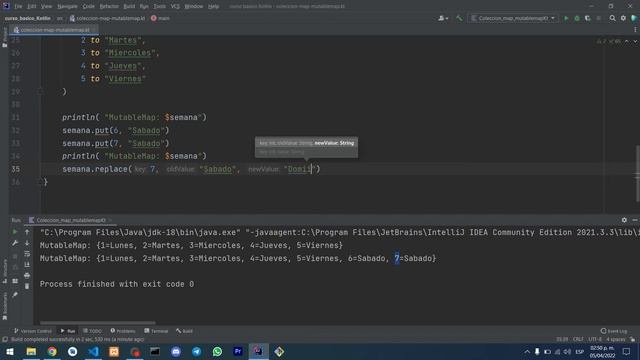Image resolution: width=640 pixels, height=360 pixels.
Task: Open editor tab options kebab menu
Action: pos(635,30)
